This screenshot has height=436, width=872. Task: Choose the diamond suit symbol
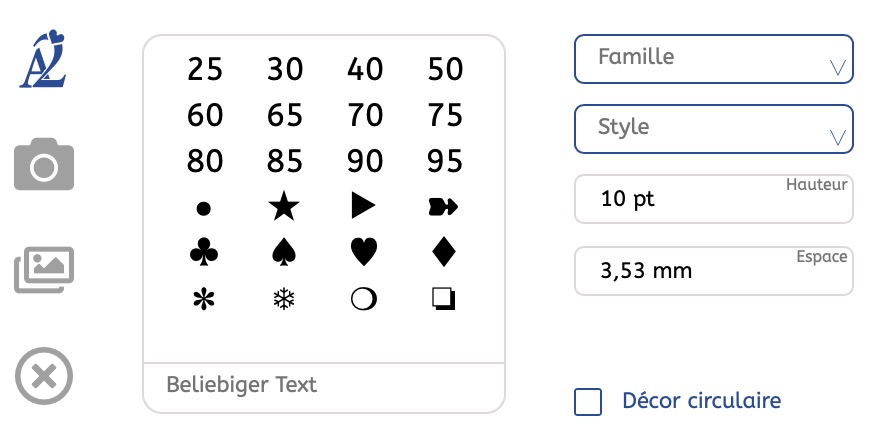(444, 253)
